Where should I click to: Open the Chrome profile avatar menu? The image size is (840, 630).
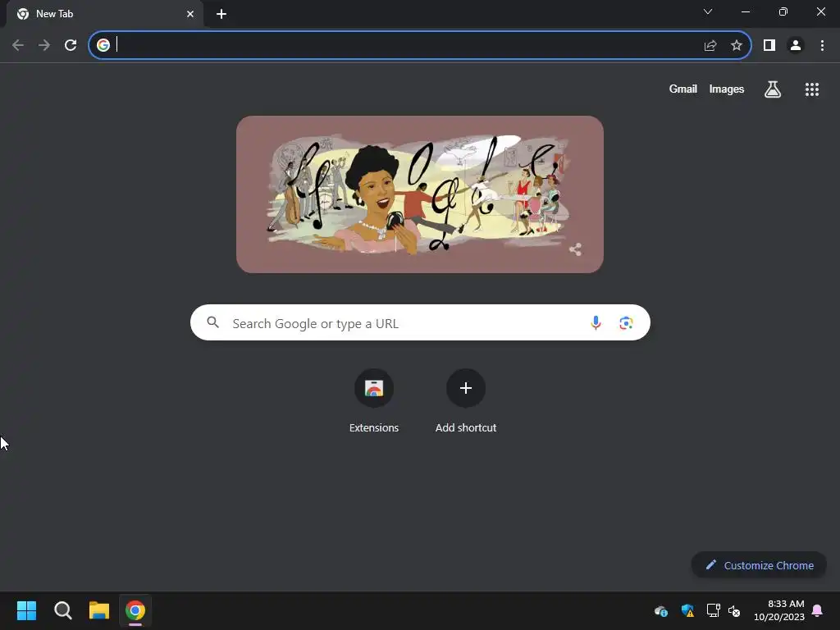796,46
